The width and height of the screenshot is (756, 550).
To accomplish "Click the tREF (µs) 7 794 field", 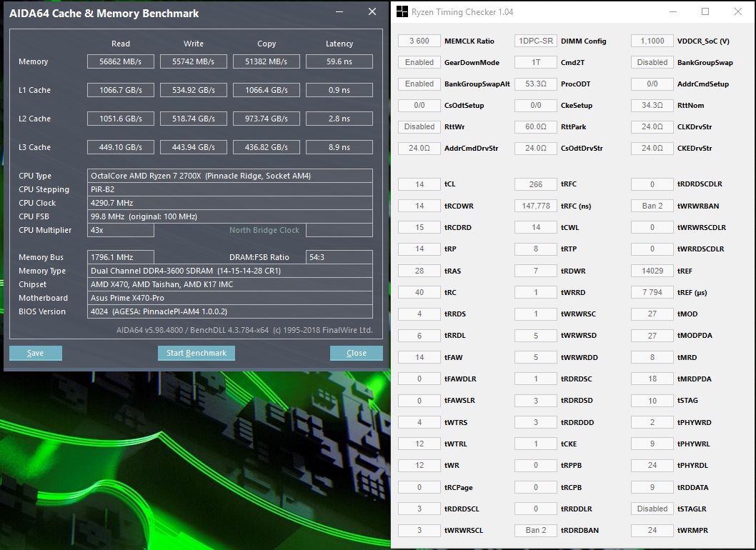I will [x=652, y=292].
